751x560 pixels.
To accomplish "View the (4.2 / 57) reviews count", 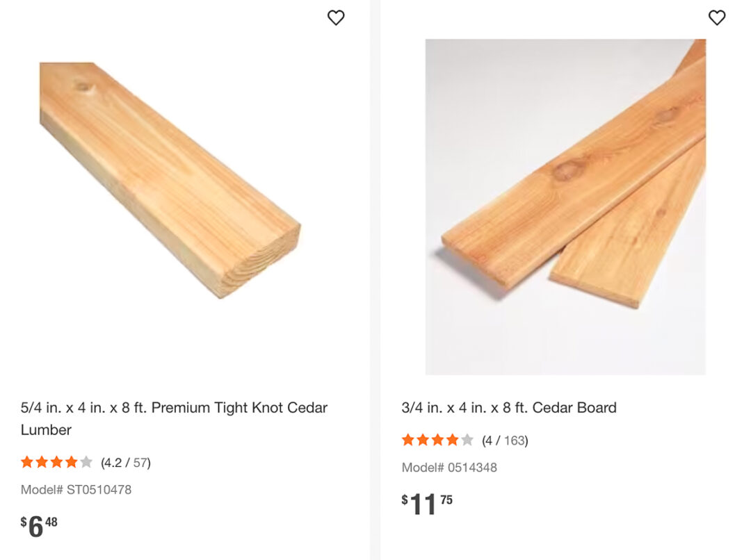I will [126, 463].
